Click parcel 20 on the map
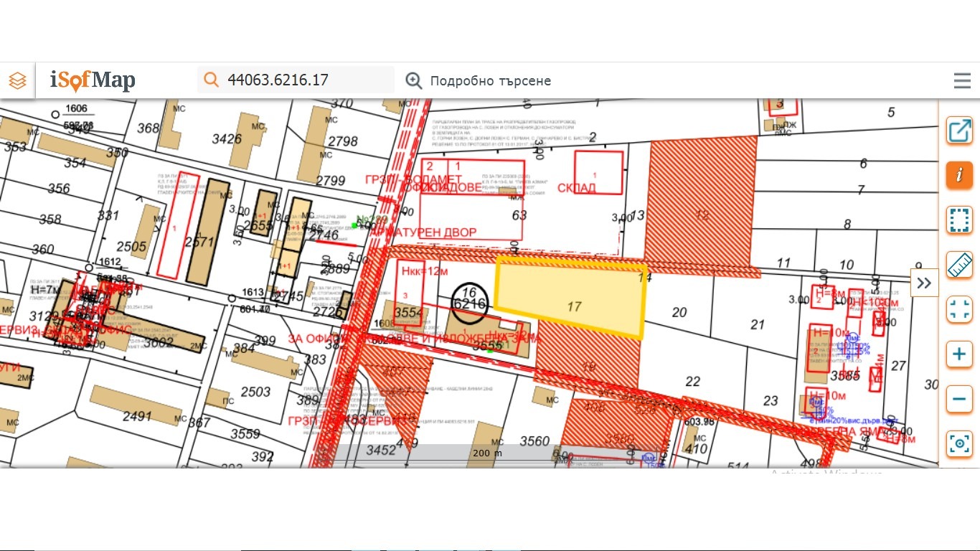This screenshot has height=551, width=980. (679, 312)
